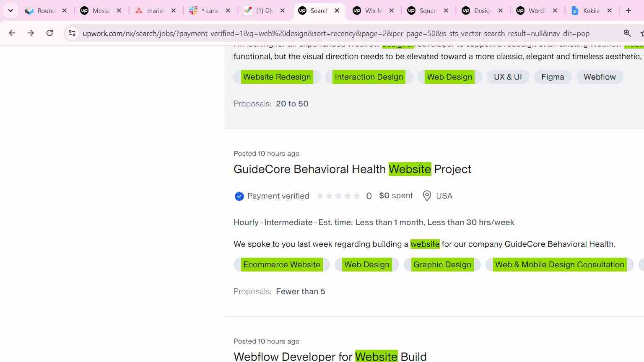
Task: Select the Figma skill tag
Action: [553, 77]
